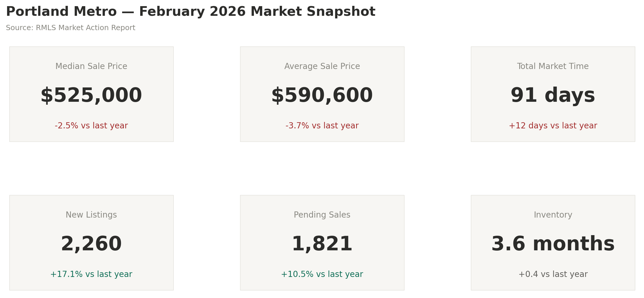Image resolution: width=644 pixels, height=298 pixels.
Task: Click +10.5% vs last year text
Action: coord(322,274)
